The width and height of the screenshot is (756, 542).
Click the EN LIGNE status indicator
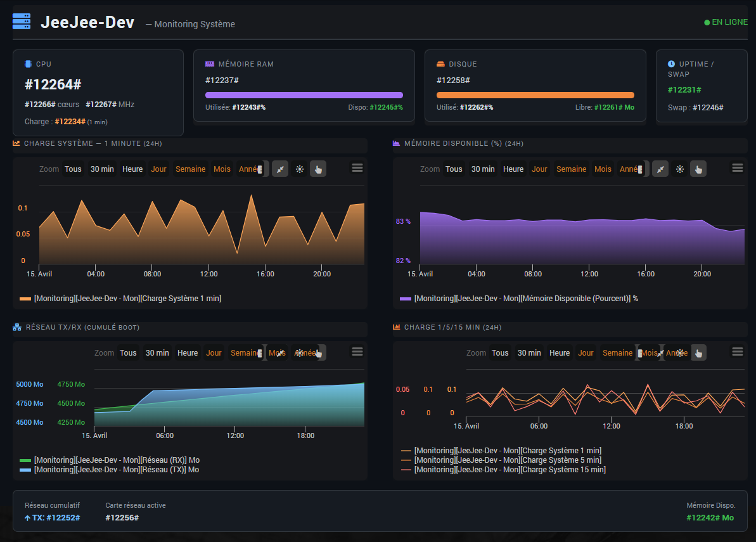click(726, 22)
